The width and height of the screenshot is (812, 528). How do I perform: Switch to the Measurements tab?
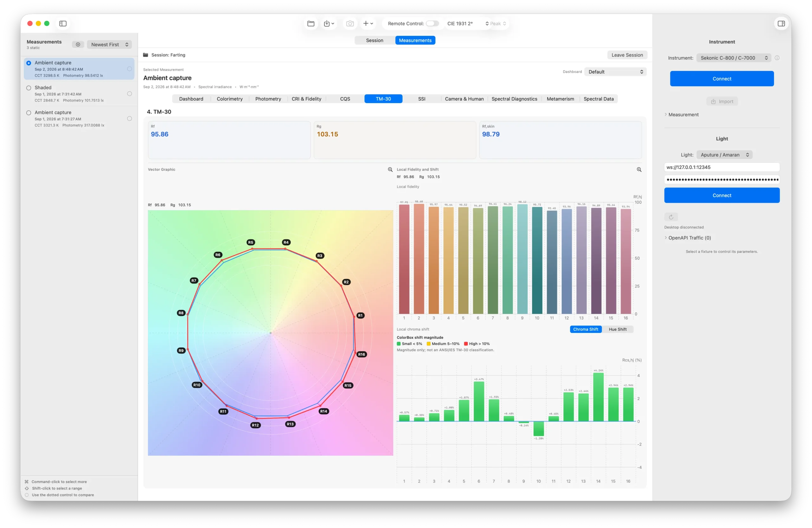(415, 40)
